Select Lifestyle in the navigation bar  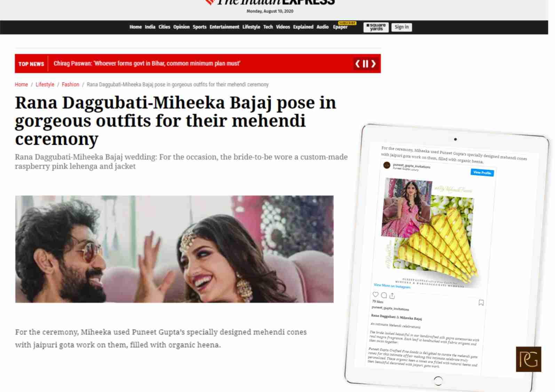coord(251,27)
